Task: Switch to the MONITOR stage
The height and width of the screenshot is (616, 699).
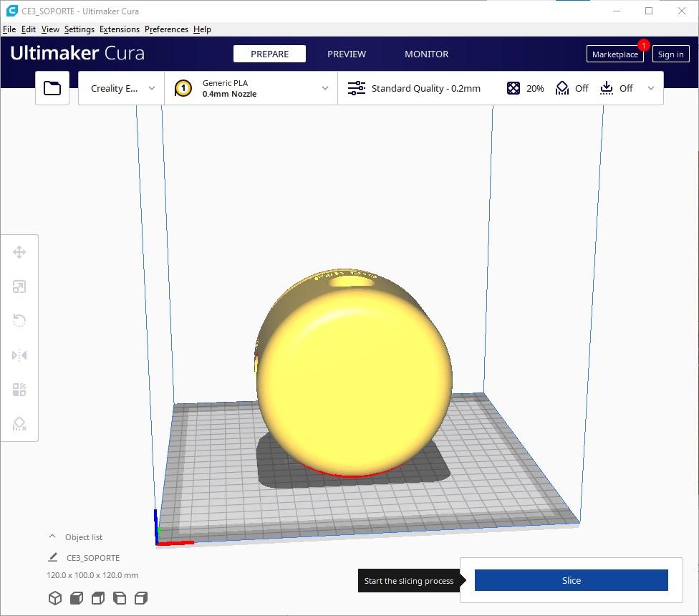Action: coord(427,54)
